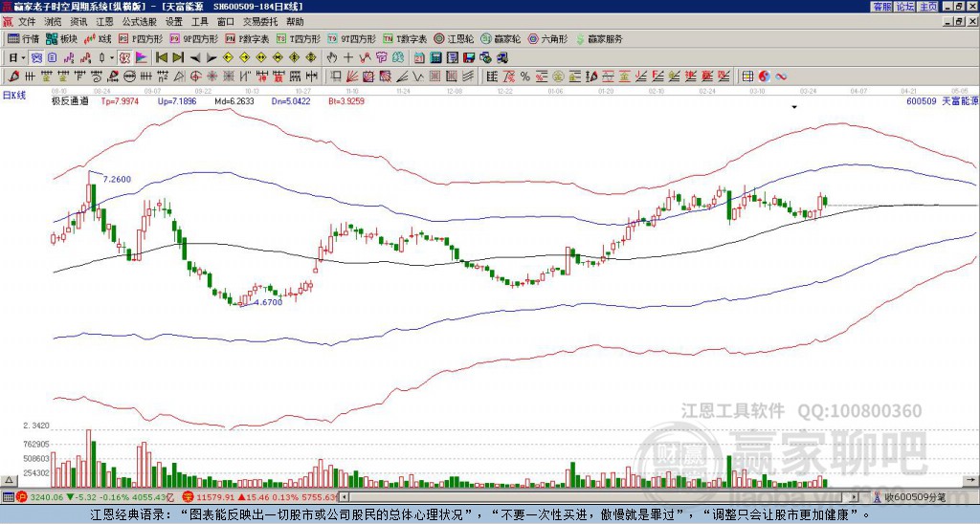Viewport: 980px width, 524px height.
Task: Jump to last bar icon
Action: [x=178, y=58]
